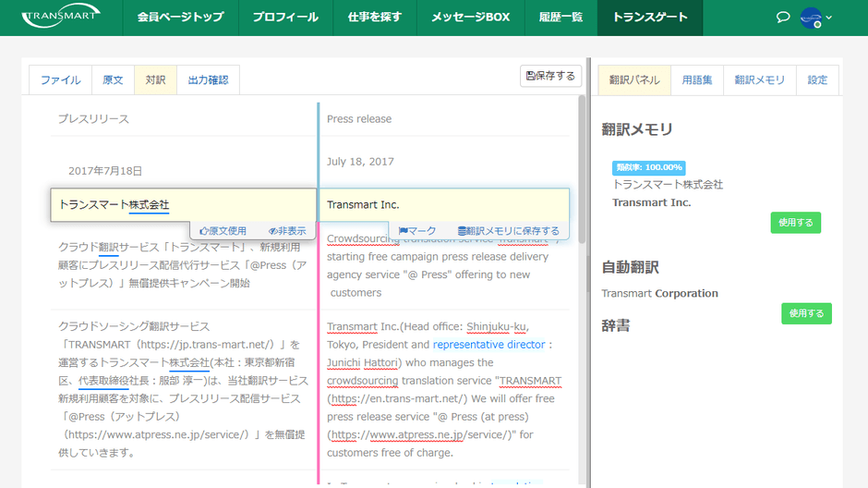Click 原文使用 to use source text
The height and width of the screenshot is (488, 868).
pyautogui.click(x=223, y=231)
